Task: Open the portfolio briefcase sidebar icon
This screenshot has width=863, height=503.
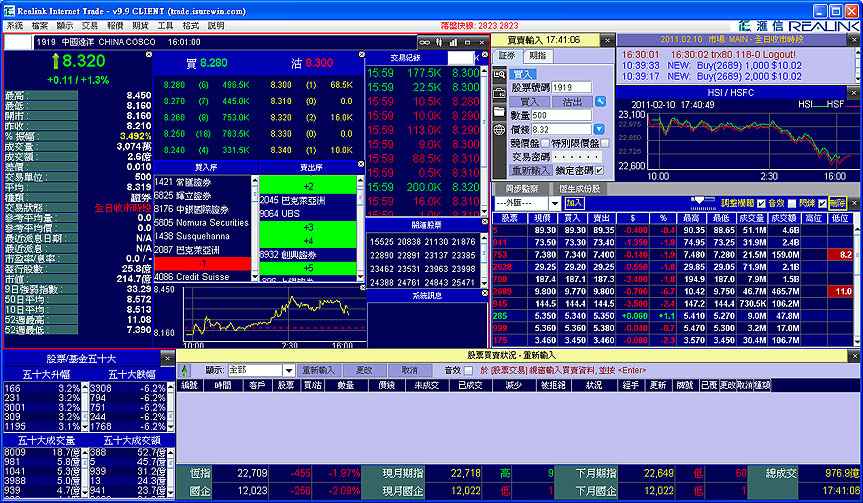Action: pyautogui.click(x=499, y=93)
